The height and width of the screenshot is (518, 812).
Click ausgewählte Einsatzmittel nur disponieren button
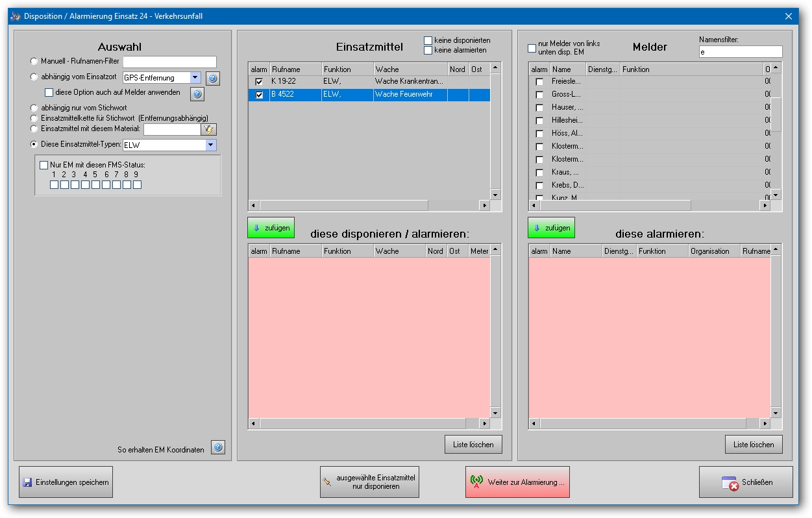coord(369,482)
